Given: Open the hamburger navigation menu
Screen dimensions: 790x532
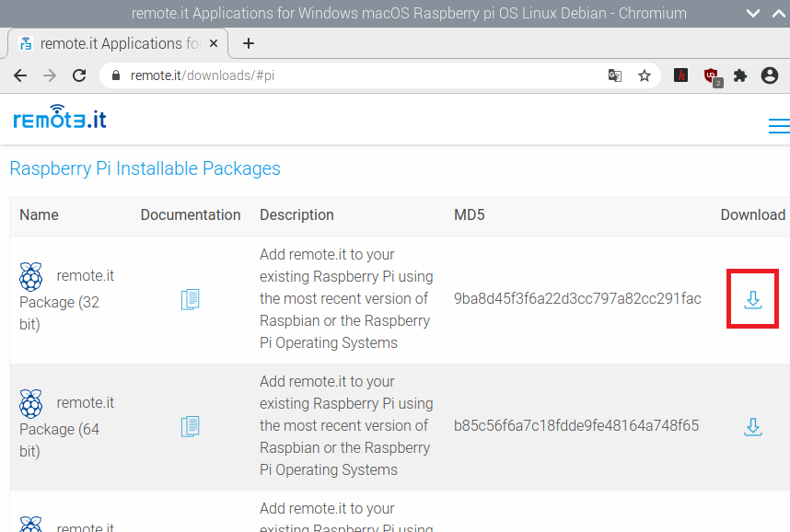Looking at the screenshot, I should point(779,126).
